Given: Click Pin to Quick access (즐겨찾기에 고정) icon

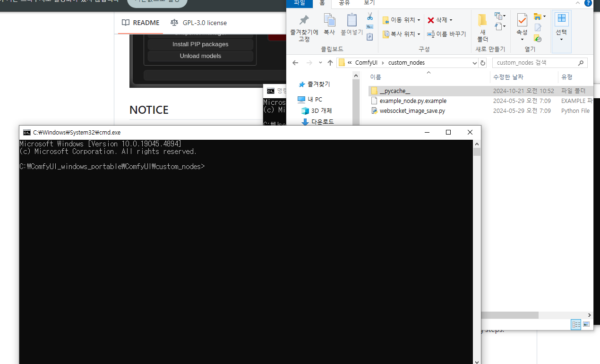Looking at the screenshot, I should (x=304, y=20).
